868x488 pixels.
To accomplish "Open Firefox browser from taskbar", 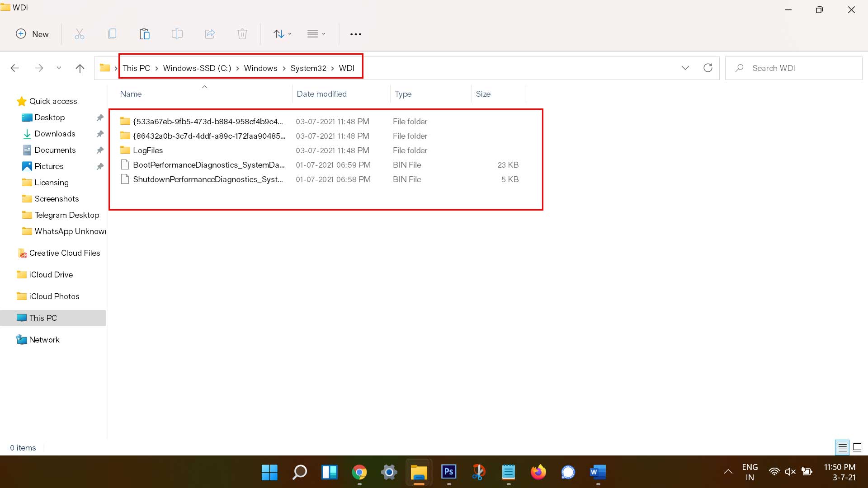I will tap(538, 472).
